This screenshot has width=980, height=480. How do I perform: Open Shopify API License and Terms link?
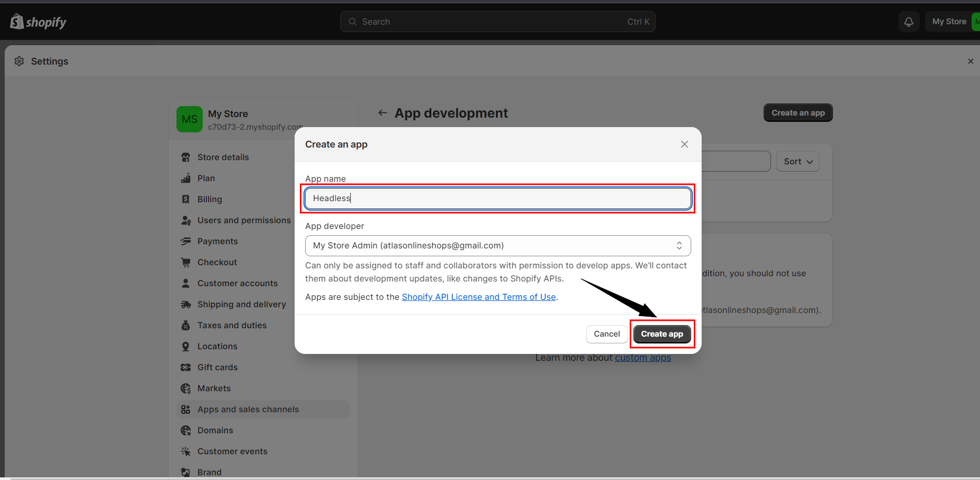478,297
